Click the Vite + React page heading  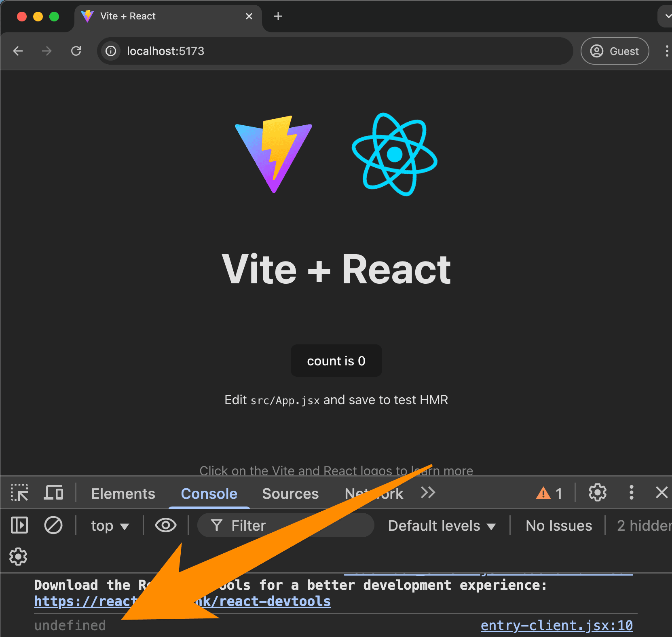pyautogui.click(x=336, y=270)
